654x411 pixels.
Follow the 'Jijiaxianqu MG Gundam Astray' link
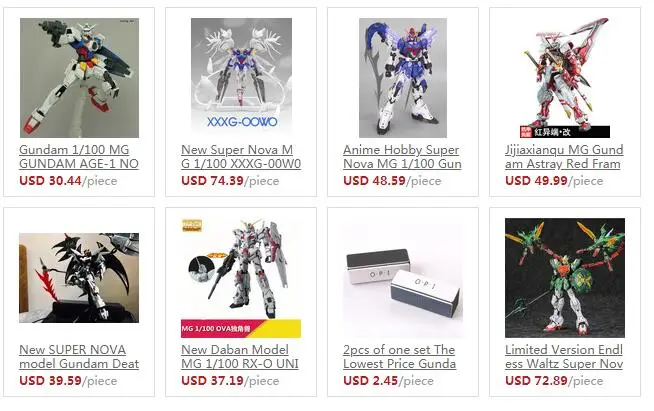[x=564, y=156]
